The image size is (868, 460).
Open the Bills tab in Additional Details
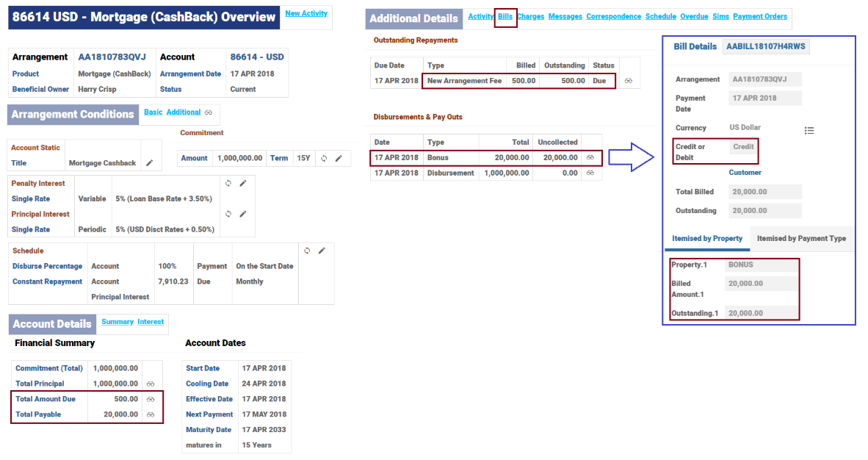coord(505,16)
